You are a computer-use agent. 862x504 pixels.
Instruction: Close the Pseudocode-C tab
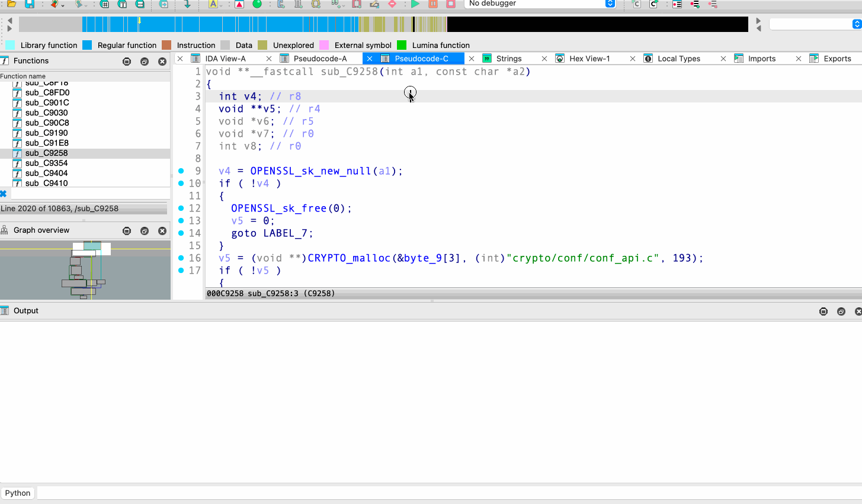point(370,59)
